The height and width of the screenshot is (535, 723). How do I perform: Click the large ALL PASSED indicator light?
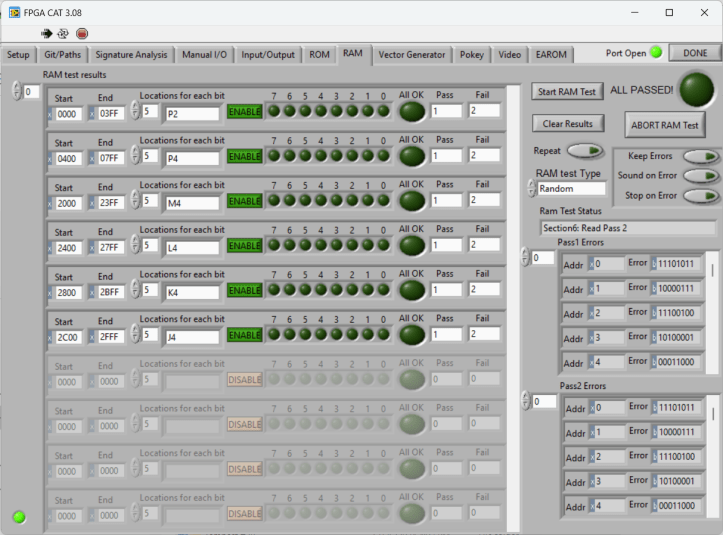[697, 90]
